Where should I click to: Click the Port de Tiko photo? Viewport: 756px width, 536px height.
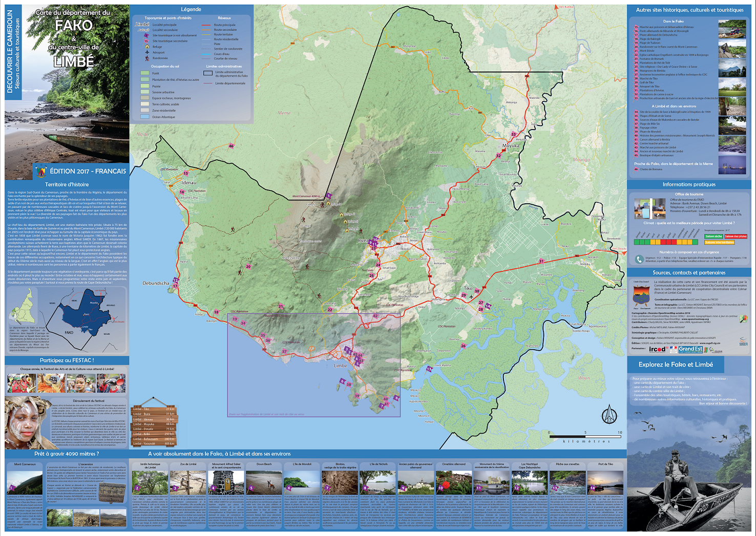coord(605,482)
